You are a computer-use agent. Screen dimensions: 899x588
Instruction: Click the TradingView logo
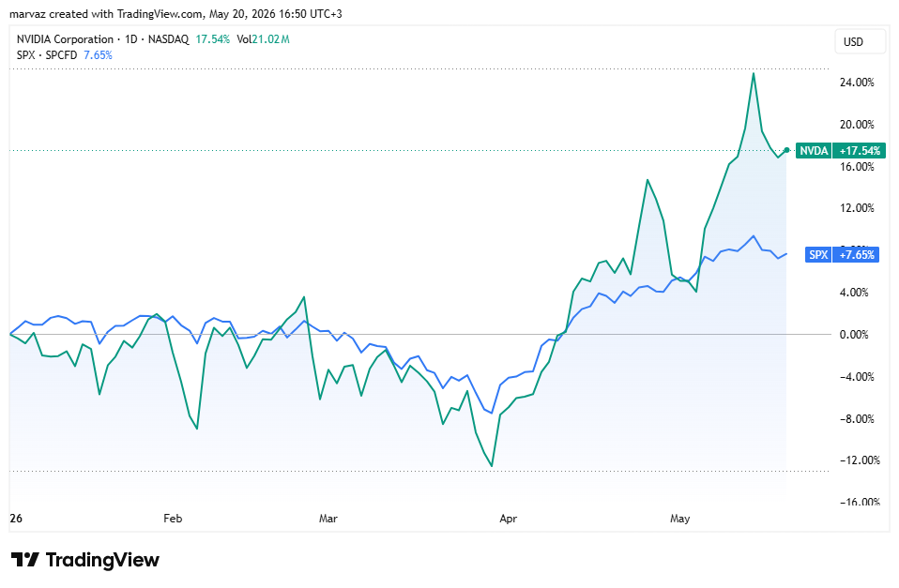84,560
